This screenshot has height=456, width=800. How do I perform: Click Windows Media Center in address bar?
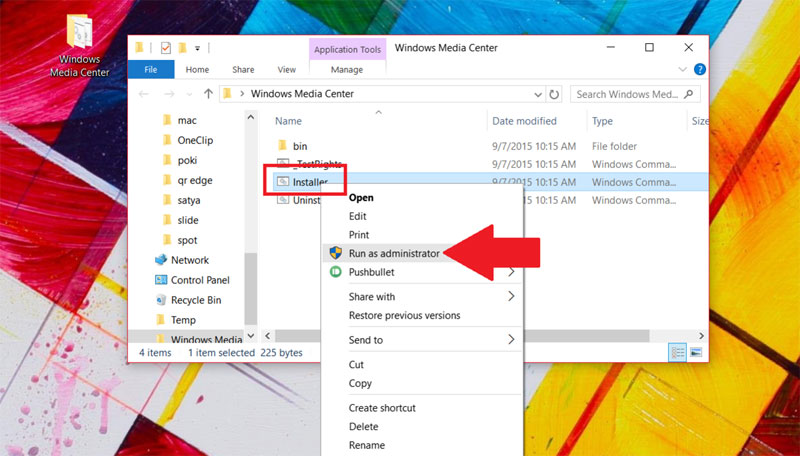coord(302,94)
